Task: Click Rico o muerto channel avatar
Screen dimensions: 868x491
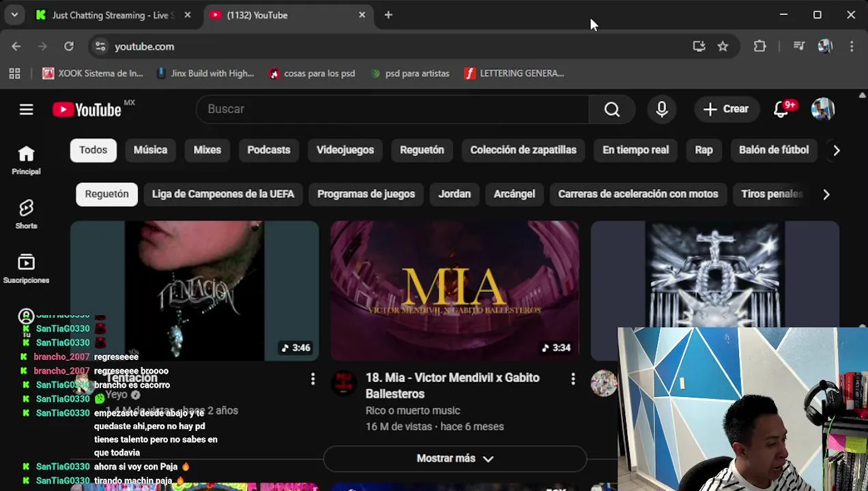Action: (343, 383)
